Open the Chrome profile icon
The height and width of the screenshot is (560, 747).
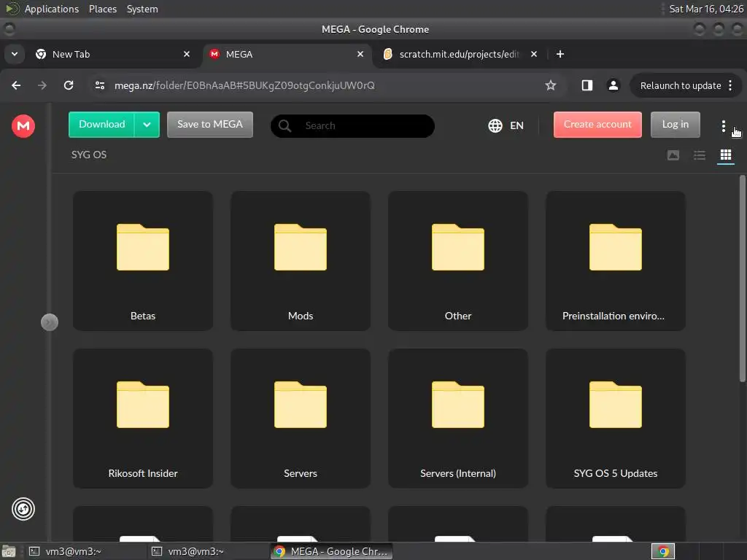coord(613,85)
